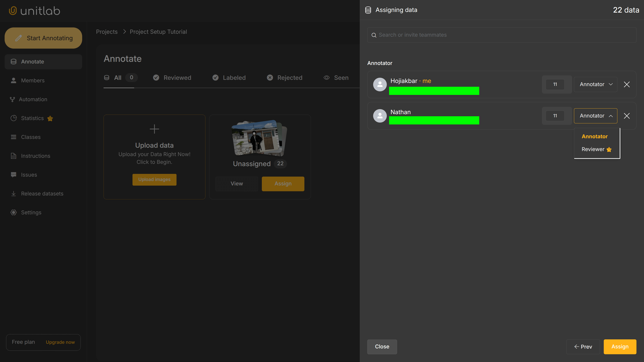
Task: View project Statistics
Action: [x=32, y=118]
